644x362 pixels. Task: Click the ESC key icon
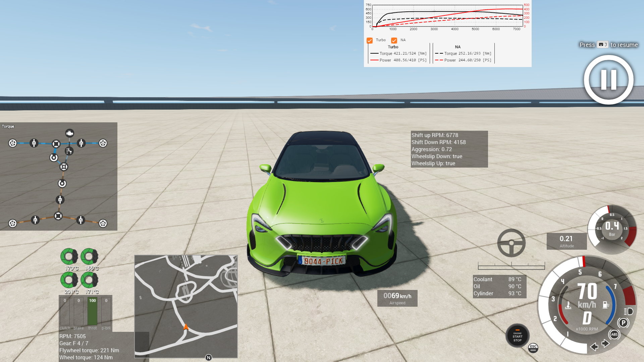pos(533,348)
